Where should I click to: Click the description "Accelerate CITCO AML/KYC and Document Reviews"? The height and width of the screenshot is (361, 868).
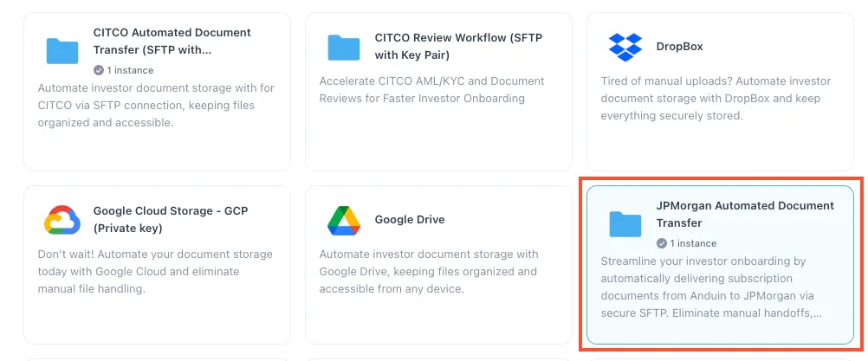coord(431,90)
